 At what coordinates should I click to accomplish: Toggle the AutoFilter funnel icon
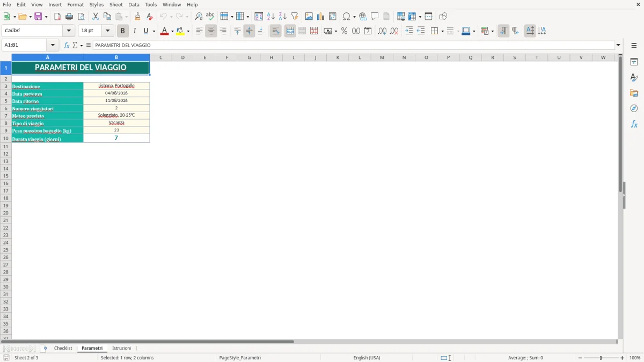[295, 17]
